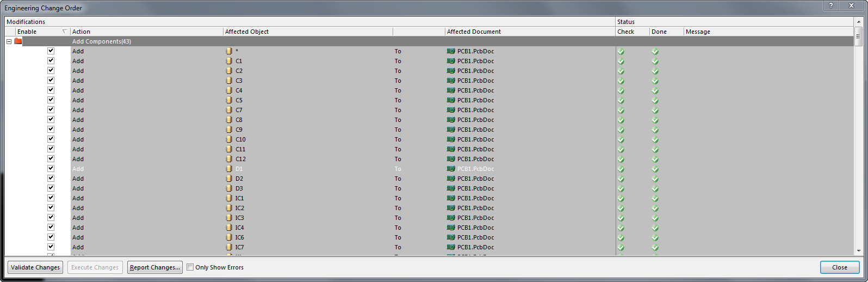Click the orange folder icon for Add Components
The height and width of the screenshot is (282, 868).
(x=18, y=41)
